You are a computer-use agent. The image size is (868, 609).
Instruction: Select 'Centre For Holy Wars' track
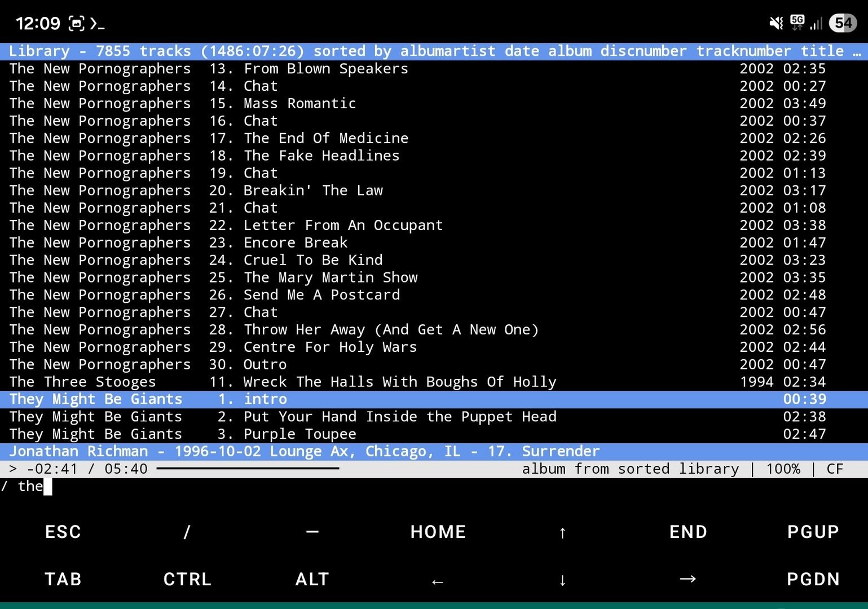(434, 347)
